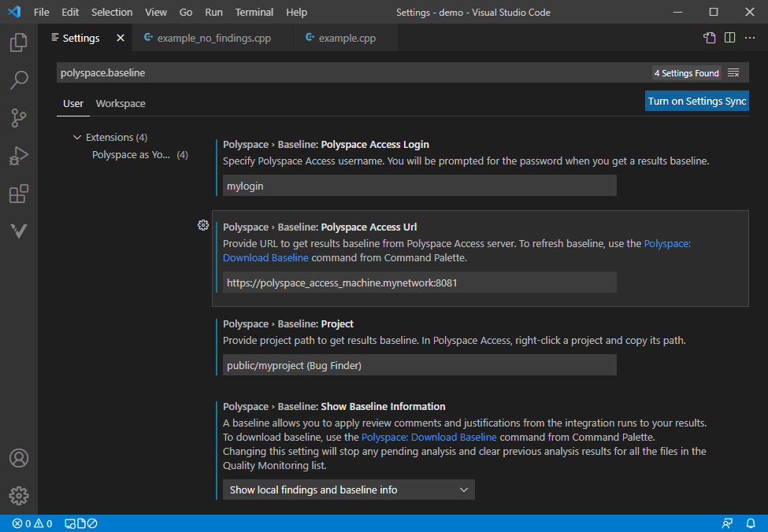Switch to the Workspace settings tab
This screenshot has width=768, height=532.
(120, 103)
